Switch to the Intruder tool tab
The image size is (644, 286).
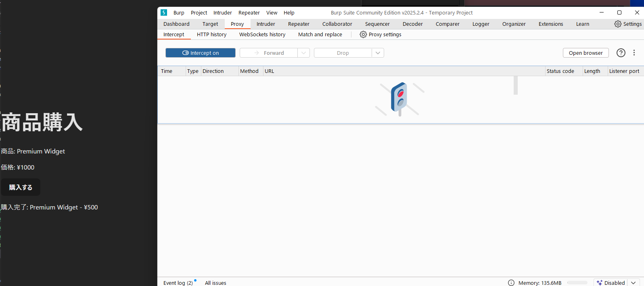pos(266,24)
